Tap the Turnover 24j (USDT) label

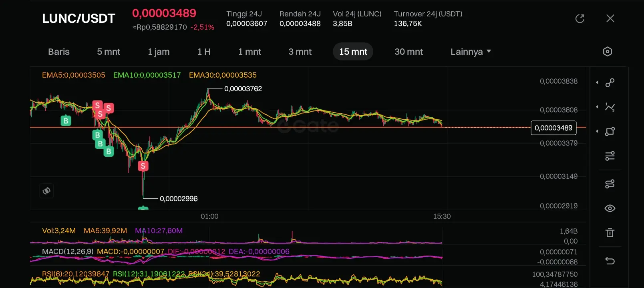(x=428, y=14)
